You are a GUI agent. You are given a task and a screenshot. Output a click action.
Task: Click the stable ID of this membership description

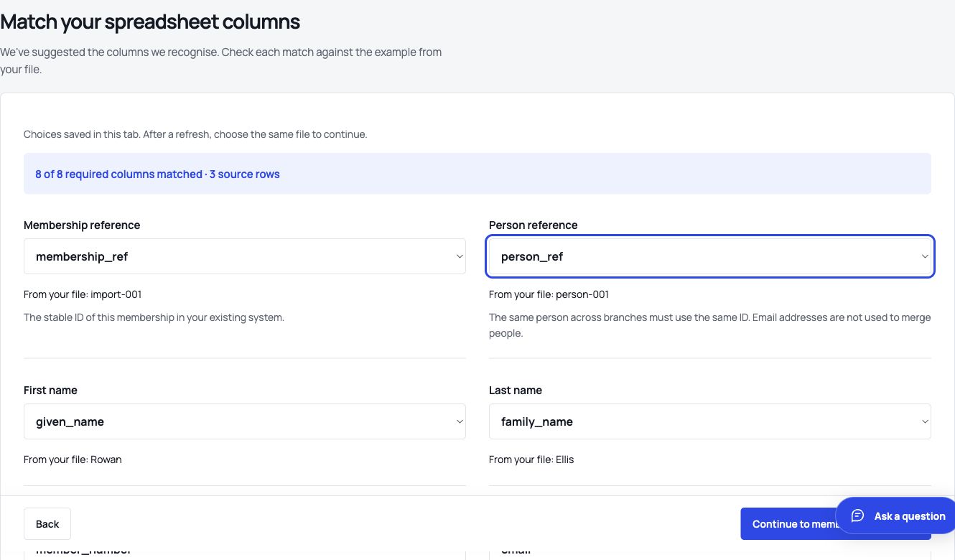coord(154,317)
